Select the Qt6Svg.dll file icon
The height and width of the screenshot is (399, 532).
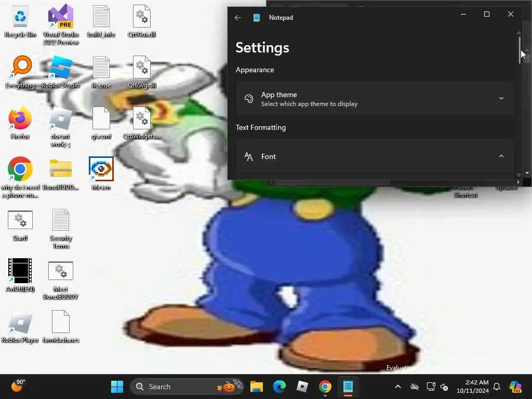click(x=142, y=72)
